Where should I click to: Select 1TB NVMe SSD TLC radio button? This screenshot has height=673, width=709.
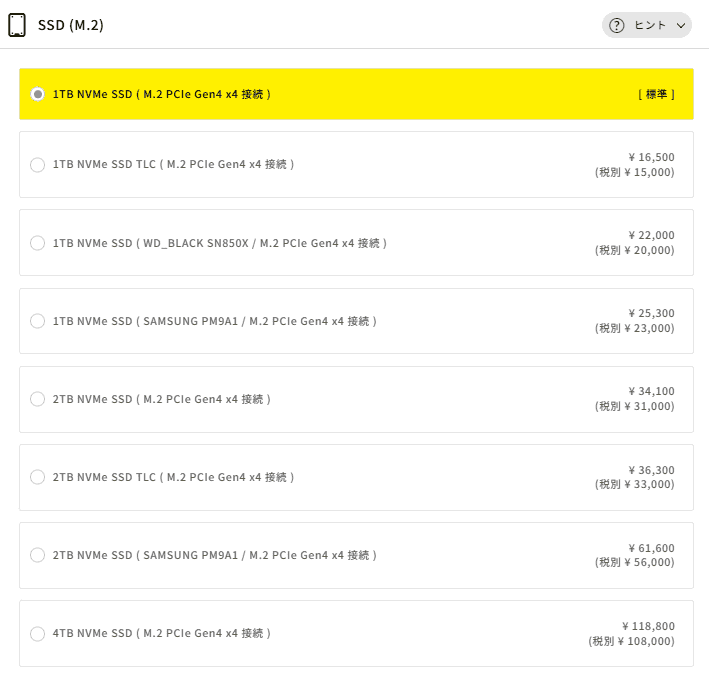click(38, 164)
